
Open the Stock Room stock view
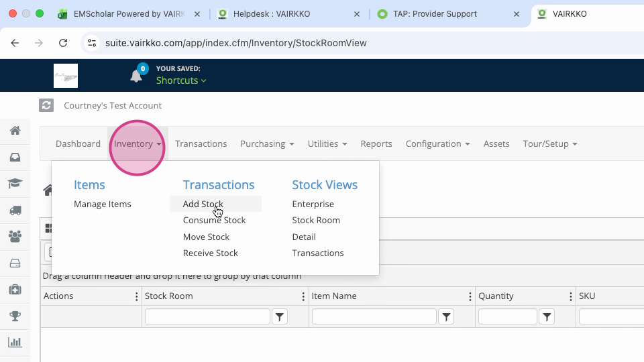point(316,221)
